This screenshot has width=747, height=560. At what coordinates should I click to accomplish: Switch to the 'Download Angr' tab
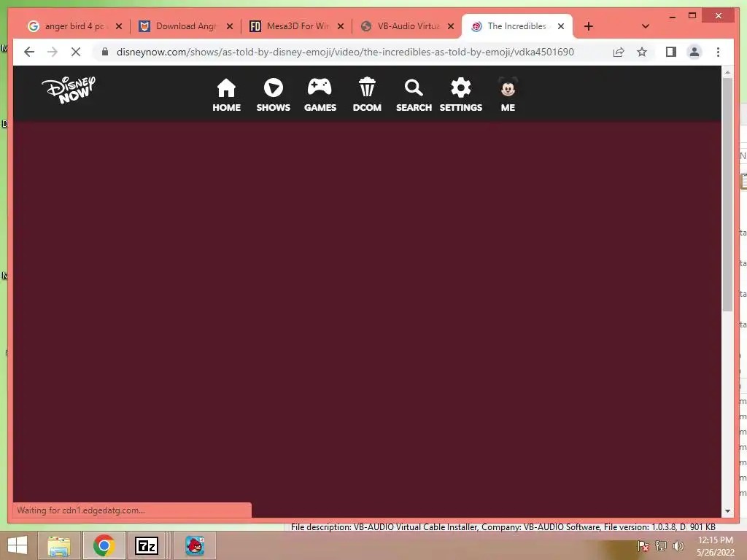pos(185,26)
